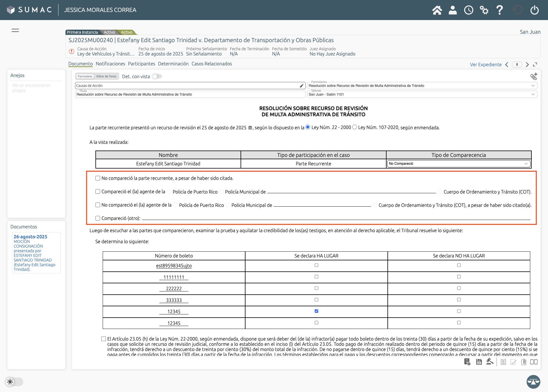
Task: Click the save (floppy disk) icon
Action: click(479, 362)
